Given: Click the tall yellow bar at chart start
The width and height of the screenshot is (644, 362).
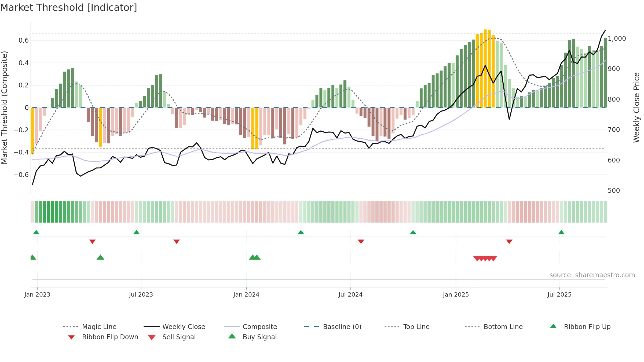Looking at the screenshot, I should pos(32,131).
